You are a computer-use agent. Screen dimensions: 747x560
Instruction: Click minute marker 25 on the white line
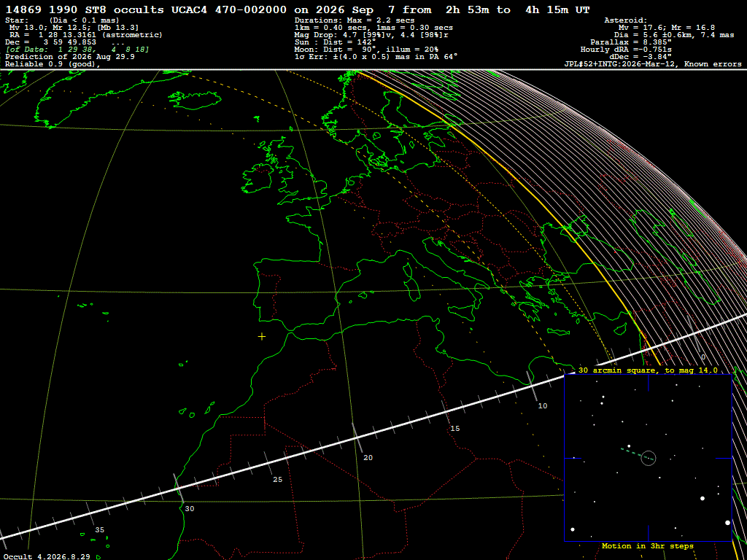click(x=278, y=480)
